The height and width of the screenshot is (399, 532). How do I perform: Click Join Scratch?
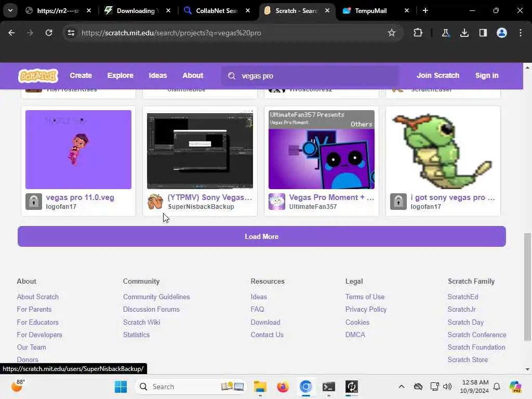point(437,76)
